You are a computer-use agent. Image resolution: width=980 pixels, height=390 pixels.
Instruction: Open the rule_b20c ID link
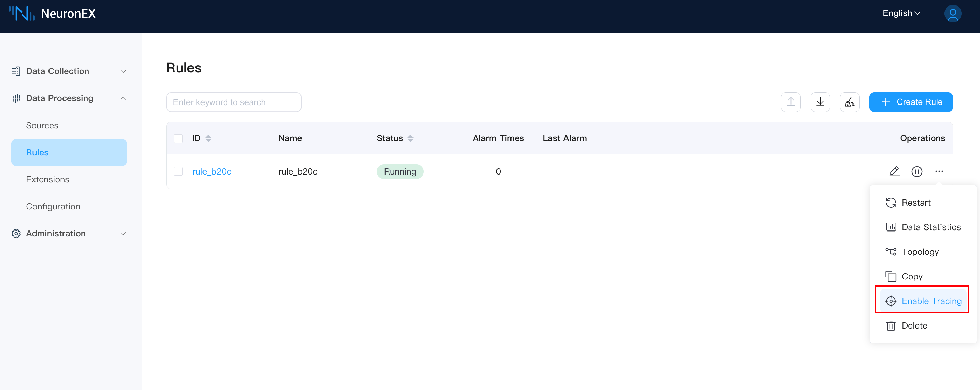[211, 171]
